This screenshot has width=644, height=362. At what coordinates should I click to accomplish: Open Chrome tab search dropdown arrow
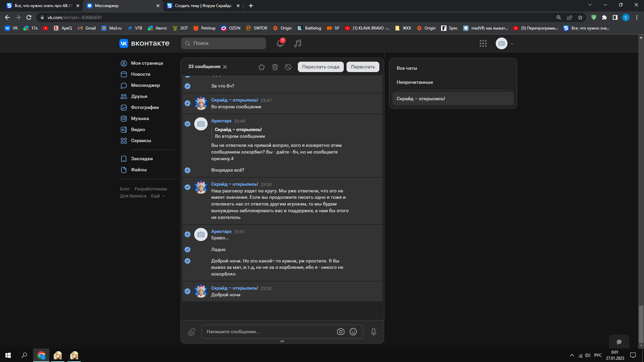coord(590,5)
